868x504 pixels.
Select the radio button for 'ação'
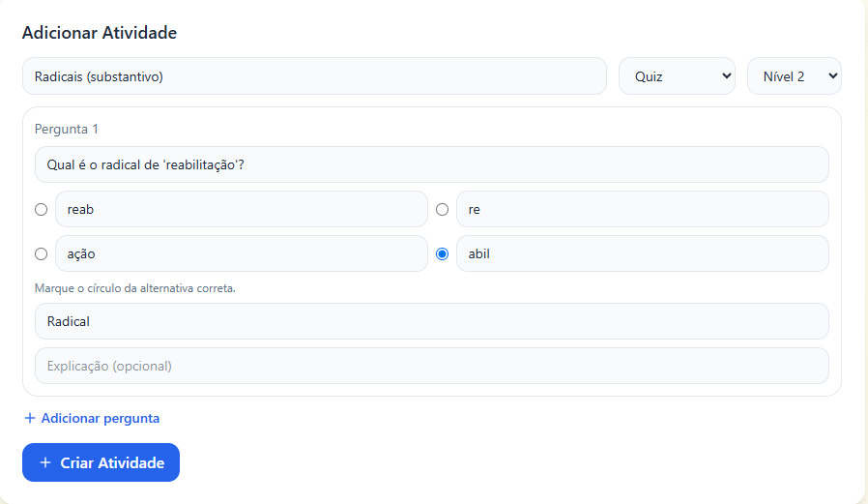point(41,253)
